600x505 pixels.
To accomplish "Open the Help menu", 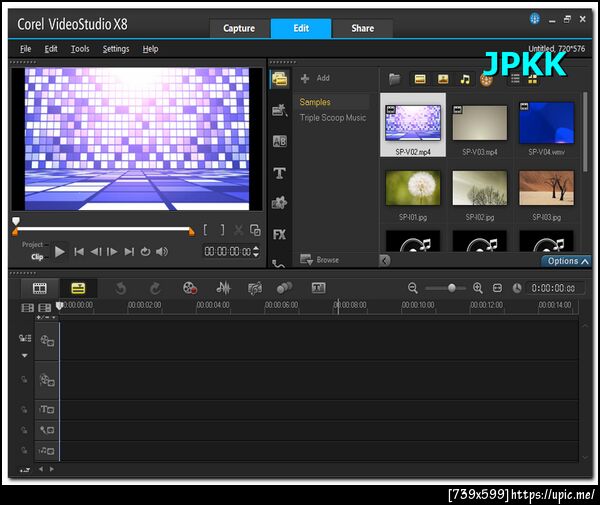I will [x=150, y=49].
